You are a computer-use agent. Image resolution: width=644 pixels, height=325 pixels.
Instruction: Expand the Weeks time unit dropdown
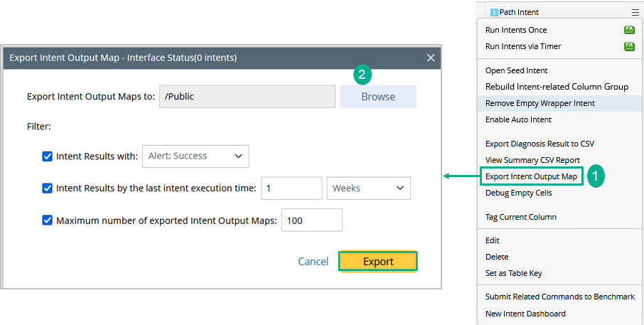pos(368,188)
